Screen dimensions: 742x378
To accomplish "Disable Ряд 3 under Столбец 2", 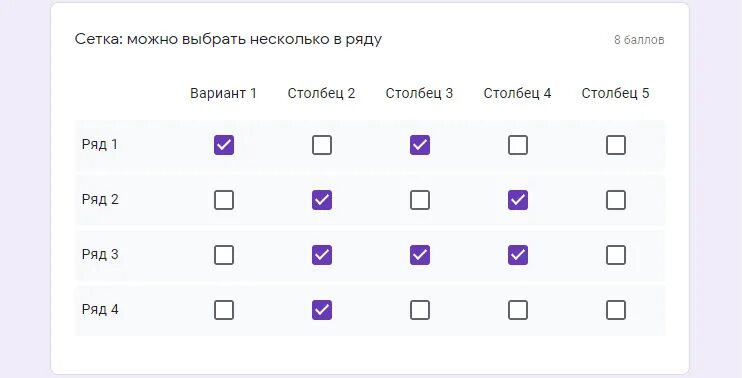I will click(322, 255).
